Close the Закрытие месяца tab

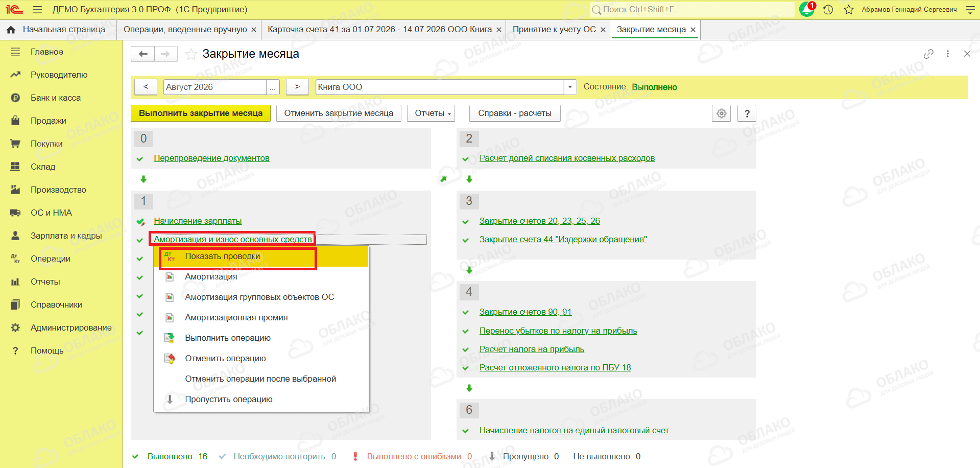coord(693,30)
